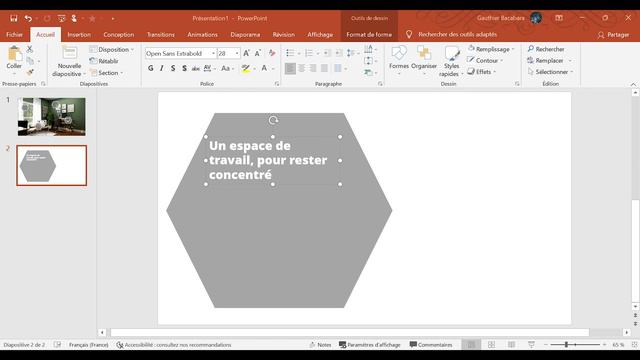Open Commentaires from the status bar
Screen dimensions: 640x360
coord(431,345)
